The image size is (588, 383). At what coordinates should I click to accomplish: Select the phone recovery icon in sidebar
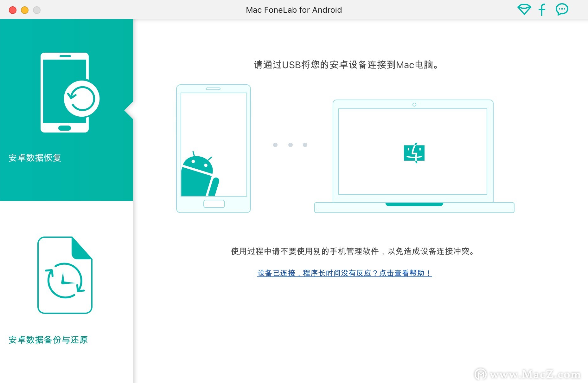[x=65, y=93]
